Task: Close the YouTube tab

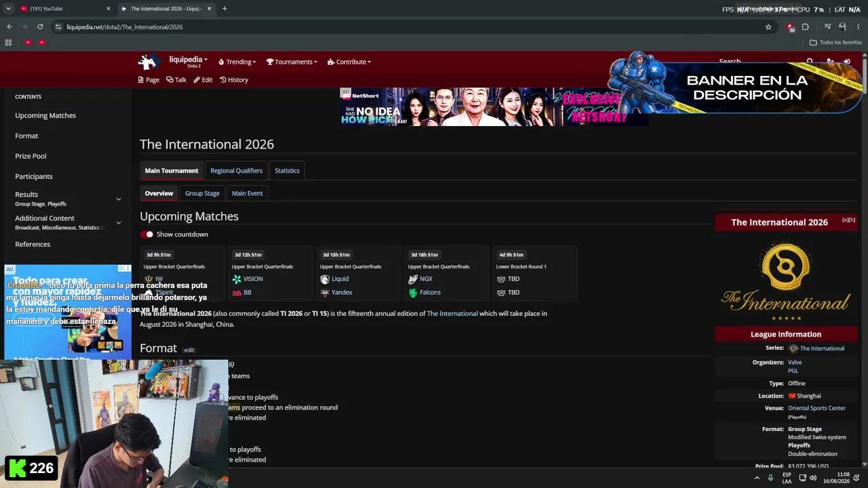Action: coord(108,9)
